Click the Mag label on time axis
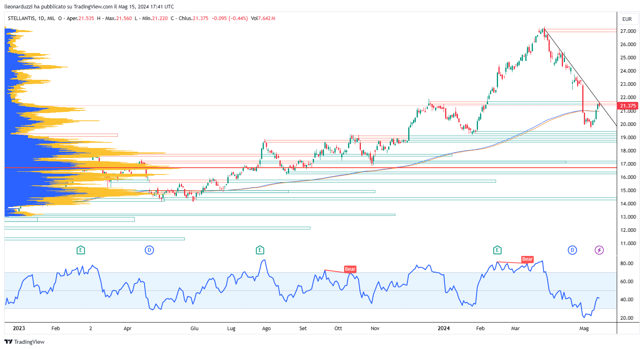The height and width of the screenshot is (349, 644). click(x=584, y=329)
